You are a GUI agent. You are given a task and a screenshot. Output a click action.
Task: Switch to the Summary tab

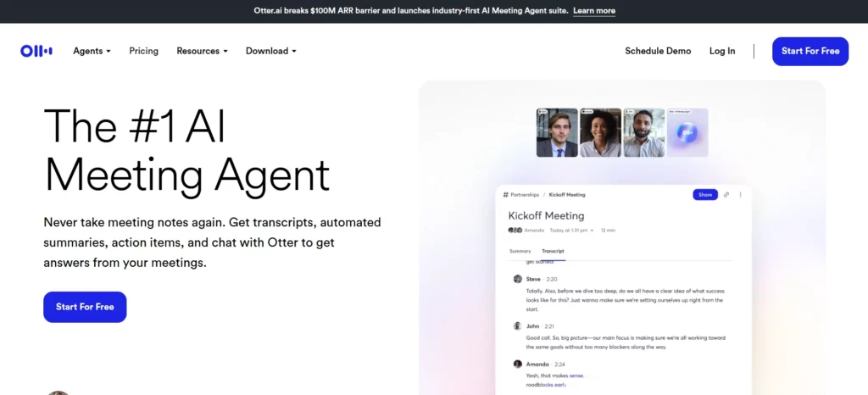coord(520,252)
